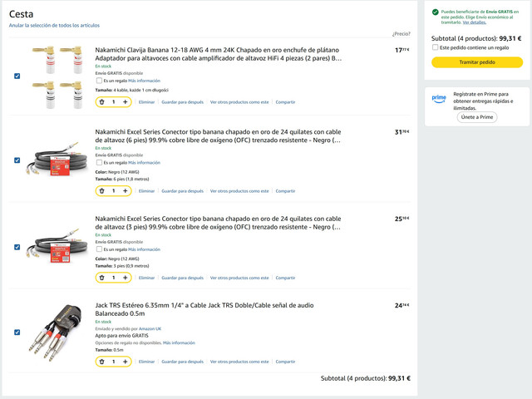The height and width of the screenshot is (399, 532).
Task: Open Jack TRS Estéreo 6.35mm product title
Action: click(204, 309)
